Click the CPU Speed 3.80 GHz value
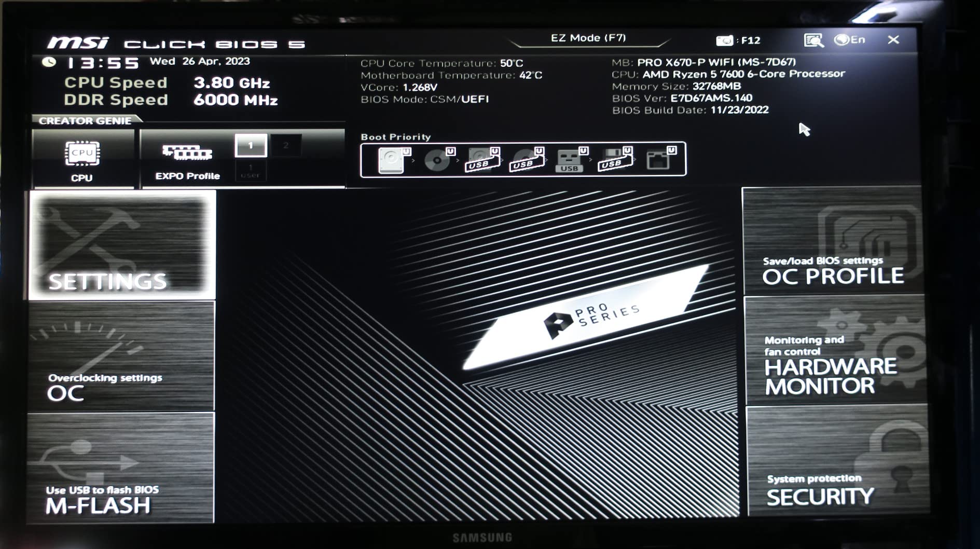980x549 pixels. [232, 83]
